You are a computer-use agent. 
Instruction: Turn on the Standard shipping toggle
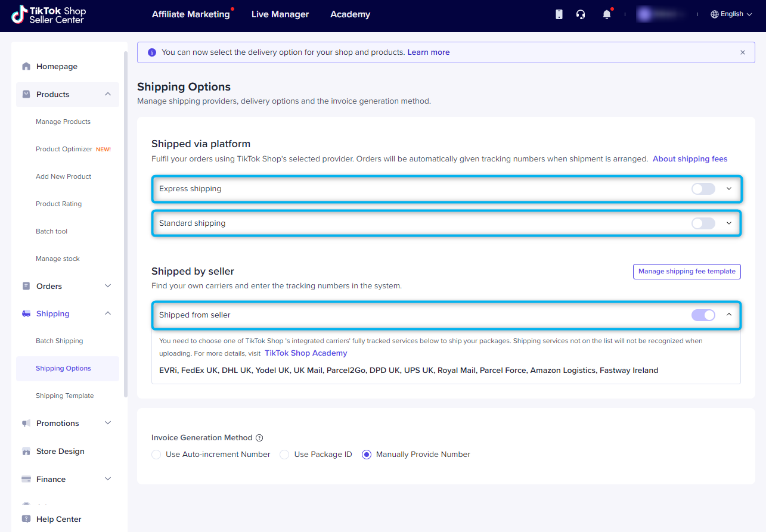[703, 223]
